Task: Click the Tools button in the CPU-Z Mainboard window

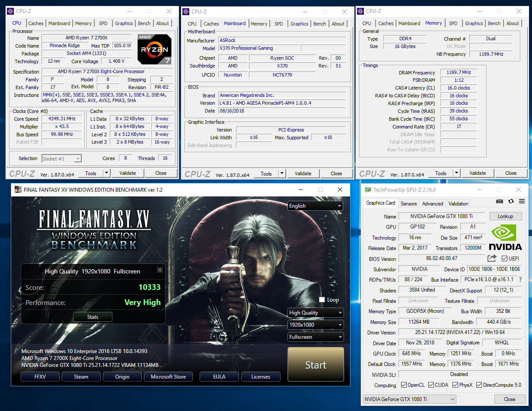Action: coord(266,173)
